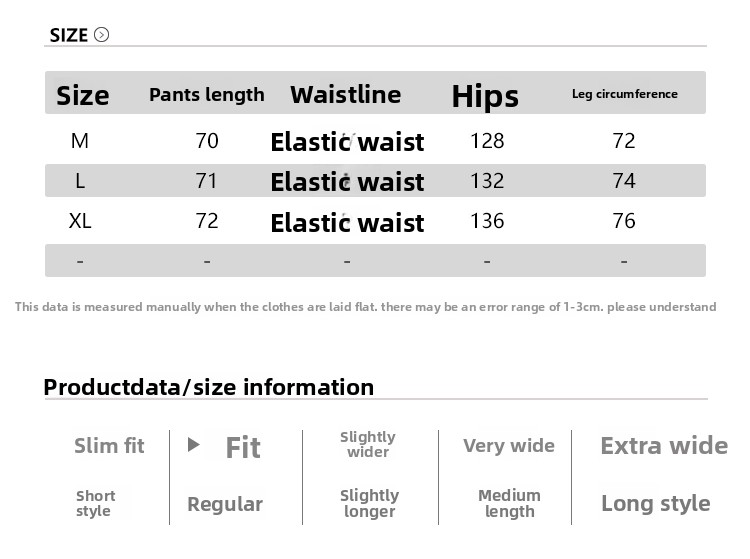This screenshot has height=559, width=750.
Task: Click the Pants length column header
Action: 207,95
